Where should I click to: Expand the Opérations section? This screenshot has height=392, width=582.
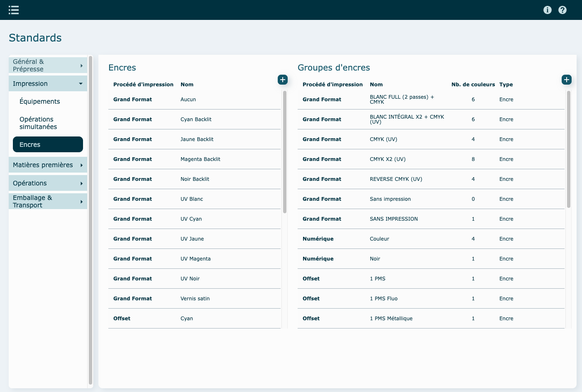tap(48, 183)
